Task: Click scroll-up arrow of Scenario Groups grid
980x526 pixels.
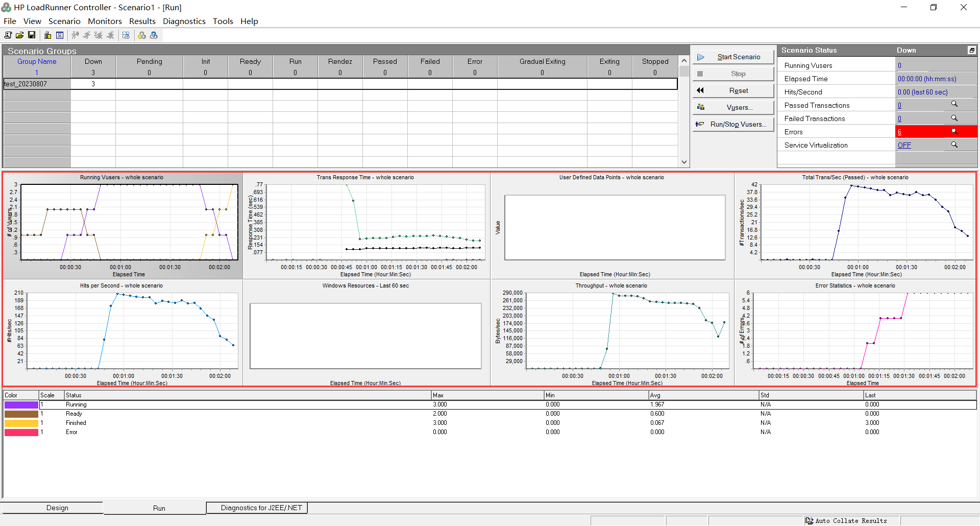Action: coord(684,61)
